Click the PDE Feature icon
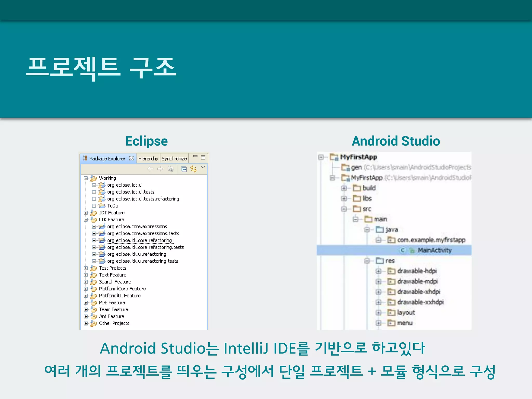 coord(94,303)
